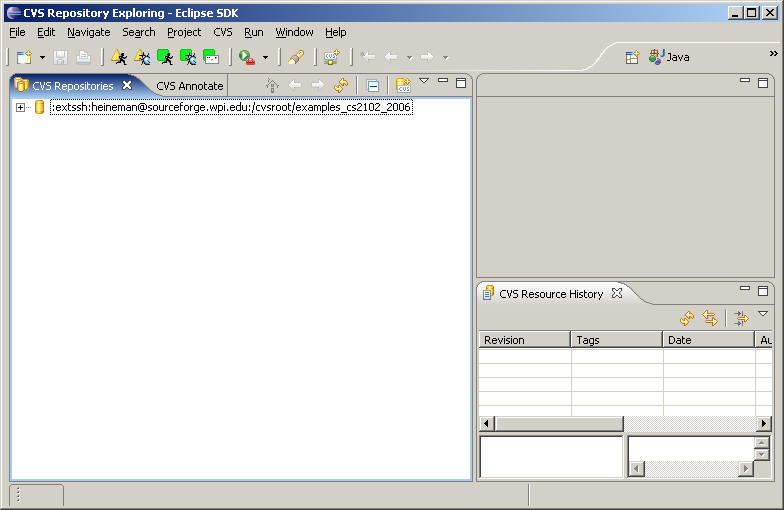Click the Open Perspective icon

tap(632, 57)
